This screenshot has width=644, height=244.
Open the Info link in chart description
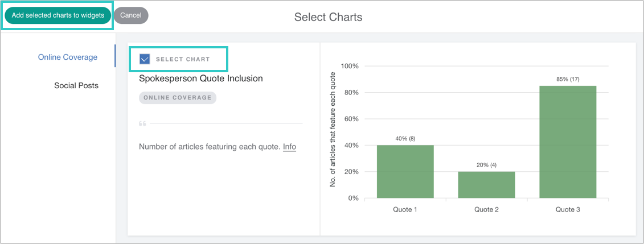[289, 147]
